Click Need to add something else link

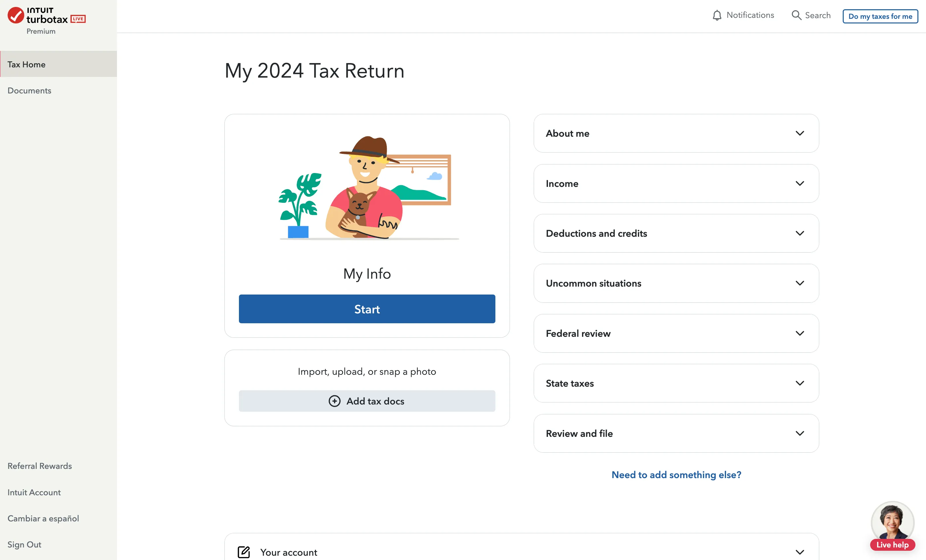(x=676, y=474)
